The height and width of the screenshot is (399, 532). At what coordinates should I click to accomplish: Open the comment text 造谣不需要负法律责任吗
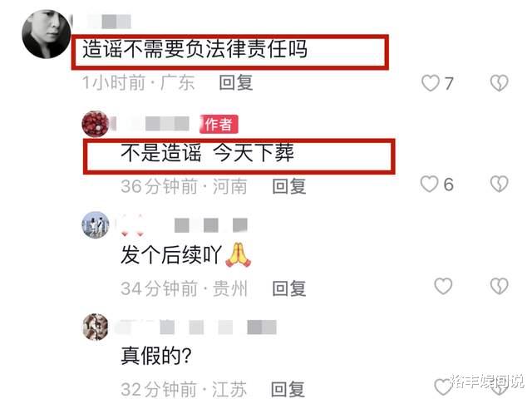(x=195, y=49)
